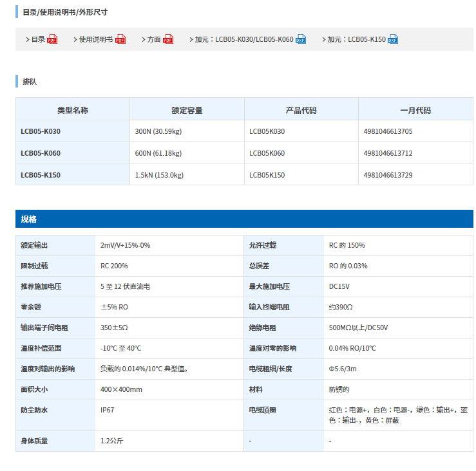Open the 加元：LCB05-K150 link

tap(356, 39)
